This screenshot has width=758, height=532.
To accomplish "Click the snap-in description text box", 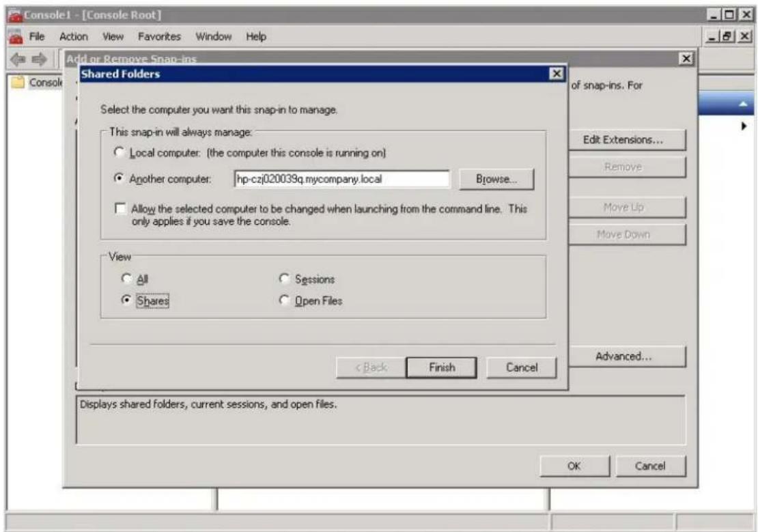I will pyautogui.click(x=381, y=420).
